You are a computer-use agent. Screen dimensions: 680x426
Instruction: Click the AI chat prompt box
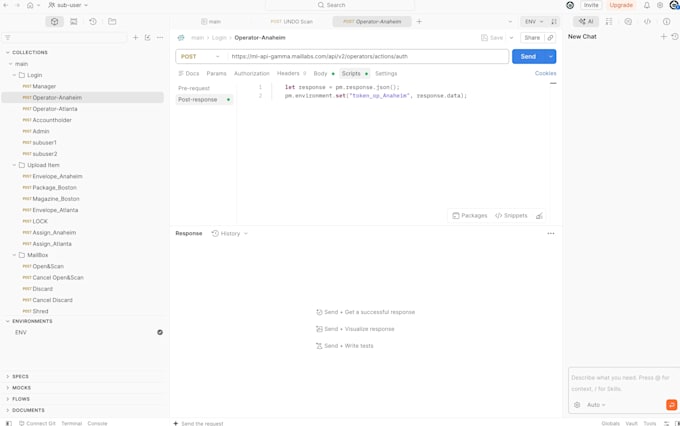click(x=623, y=383)
